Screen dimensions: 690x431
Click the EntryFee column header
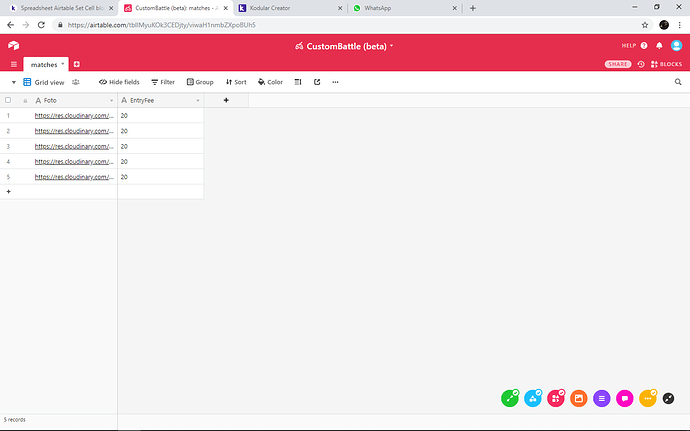pyautogui.click(x=161, y=100)
